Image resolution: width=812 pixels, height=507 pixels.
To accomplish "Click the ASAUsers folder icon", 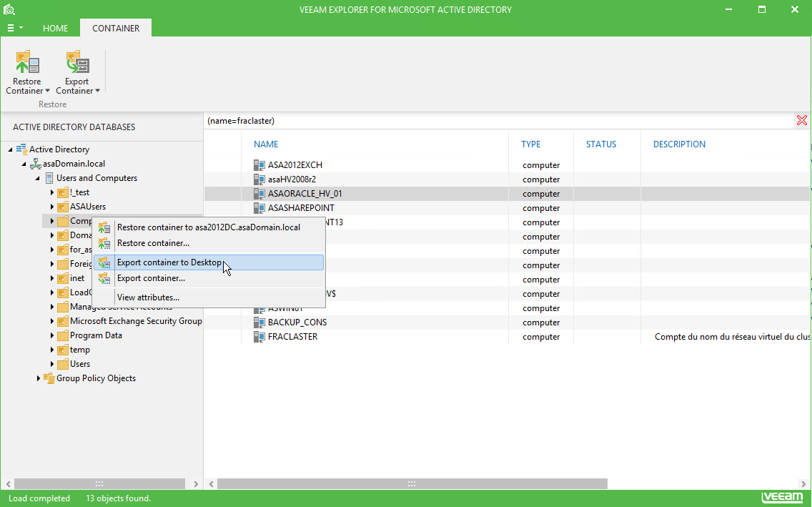I will click(63, 207).
